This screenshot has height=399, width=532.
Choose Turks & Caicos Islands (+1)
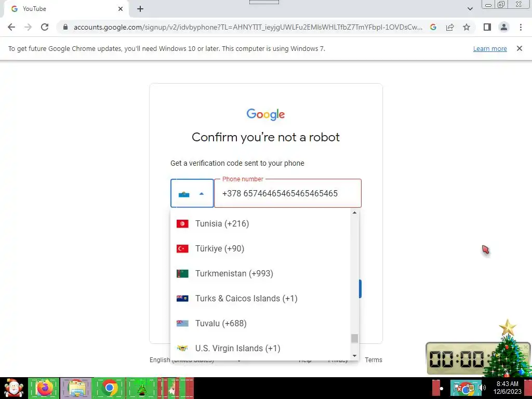coord(261,299)
